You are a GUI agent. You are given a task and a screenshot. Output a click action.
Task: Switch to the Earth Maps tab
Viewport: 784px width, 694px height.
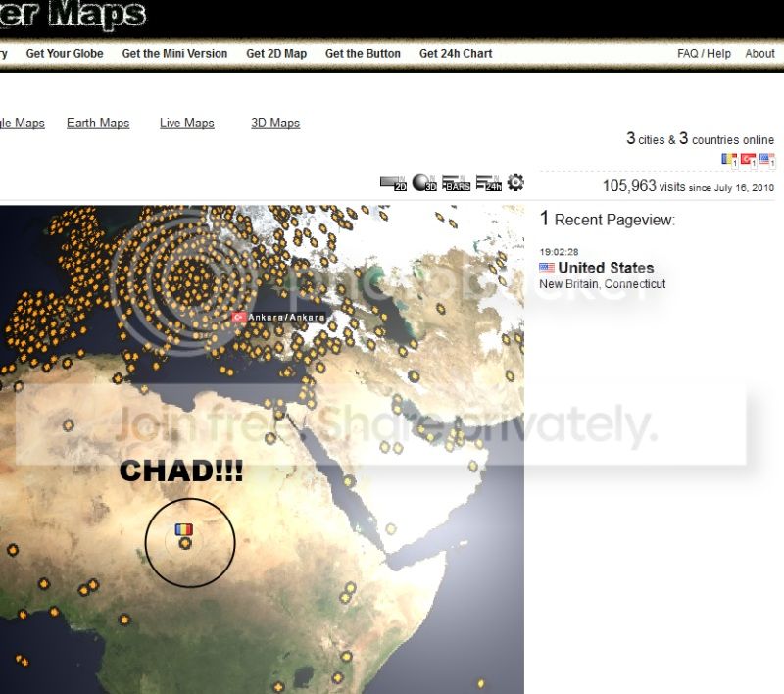pyautogui.click(x=98, y=123)
